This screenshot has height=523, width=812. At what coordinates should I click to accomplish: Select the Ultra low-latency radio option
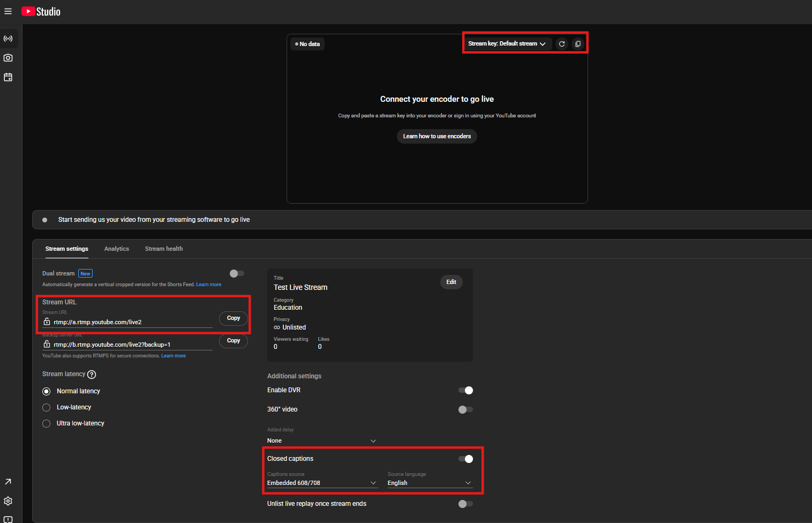click(x=47, y=423)
